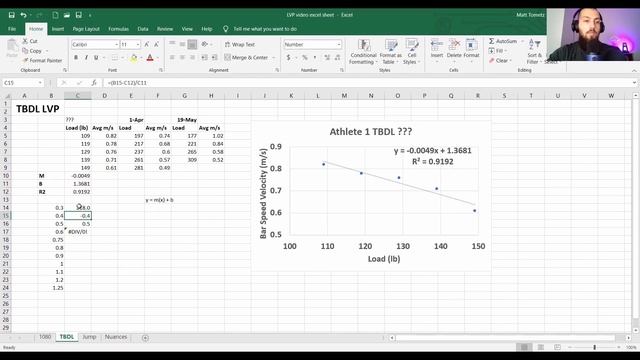Switch to the Insert ribbon tab
The height and width of the screenshot is (360, 640).
(x=58, y=29)
